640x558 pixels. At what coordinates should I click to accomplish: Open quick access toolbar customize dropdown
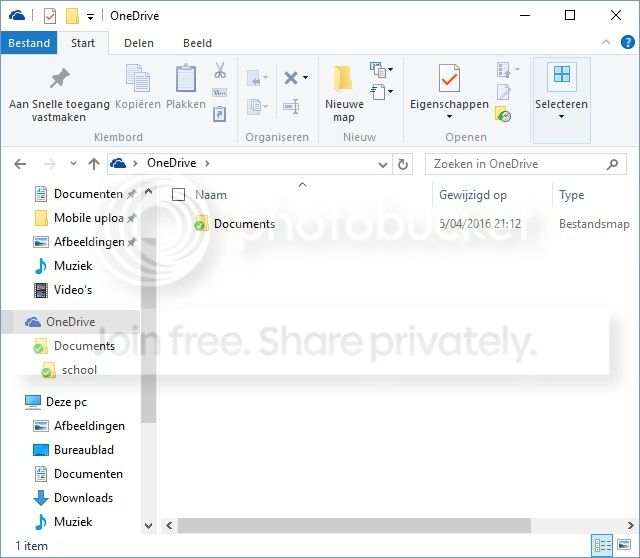(91, 17)
